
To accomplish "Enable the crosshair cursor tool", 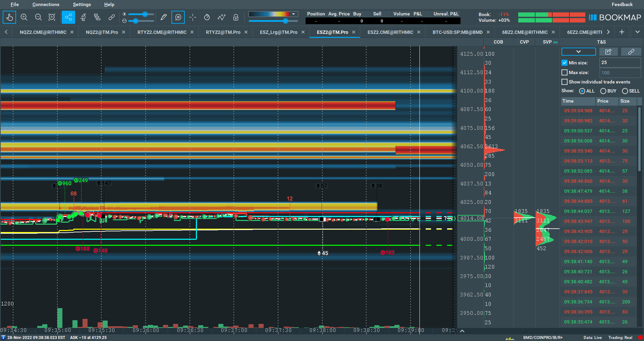I will tap(193, 17).
